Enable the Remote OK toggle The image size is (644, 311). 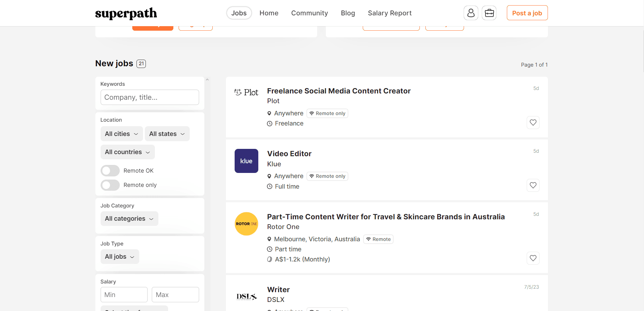tap(110, 170)
